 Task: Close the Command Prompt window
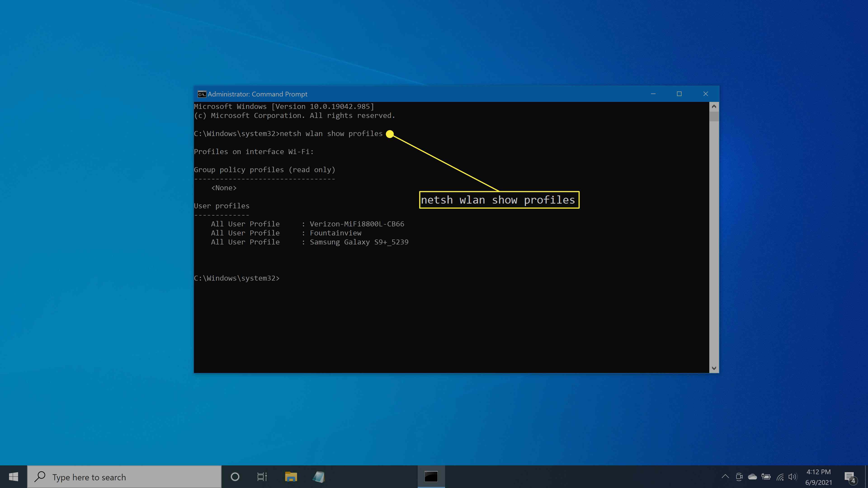[705, 94]
